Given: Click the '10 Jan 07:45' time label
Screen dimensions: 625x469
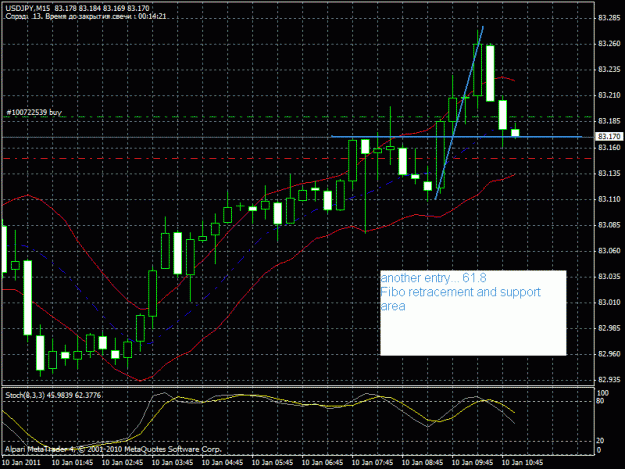Looking at the screenshot, I should pos(372,463).
